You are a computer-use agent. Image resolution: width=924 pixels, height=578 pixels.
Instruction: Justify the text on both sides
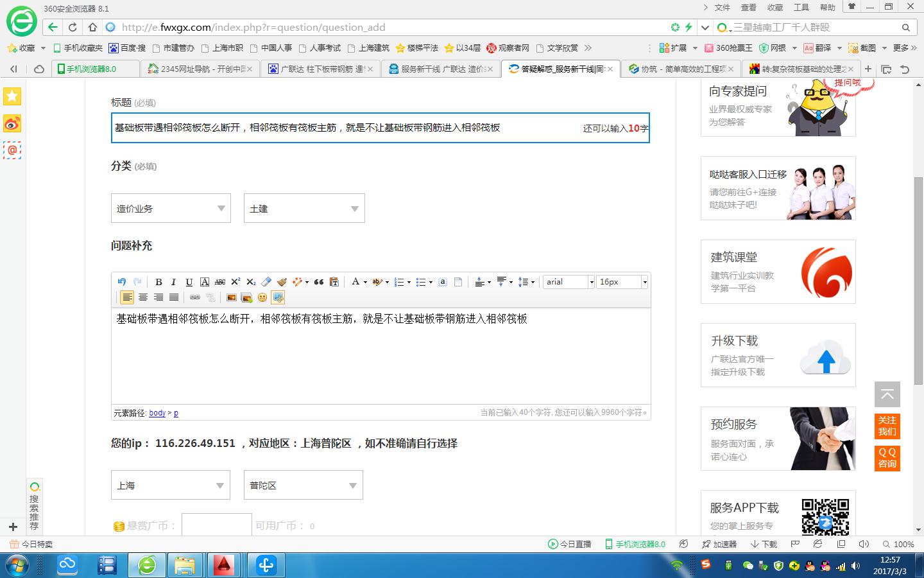pos(173,297)
